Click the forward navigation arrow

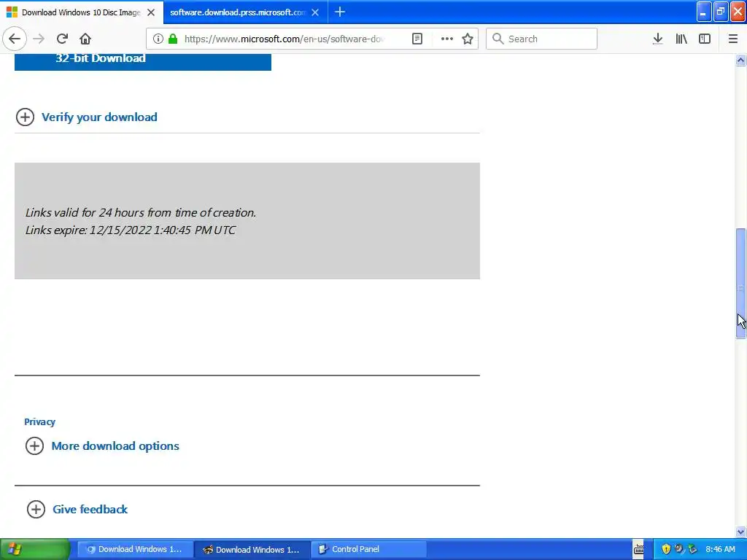point(39,39)
